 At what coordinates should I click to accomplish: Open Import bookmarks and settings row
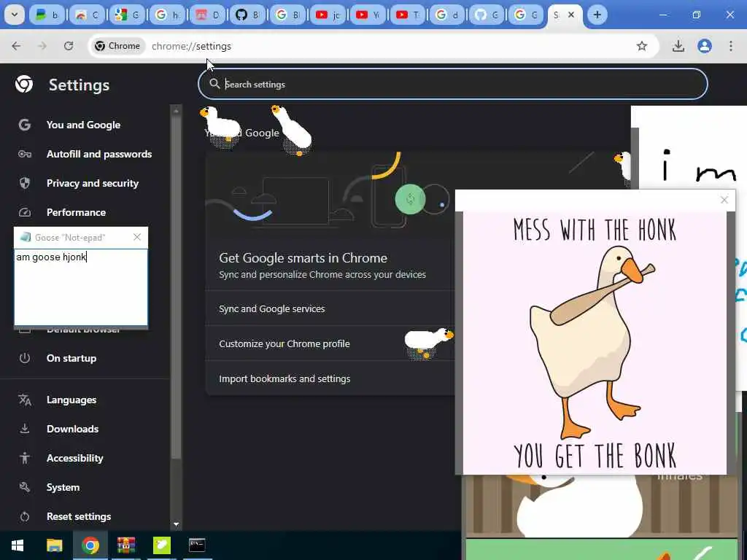click(330, 378)
